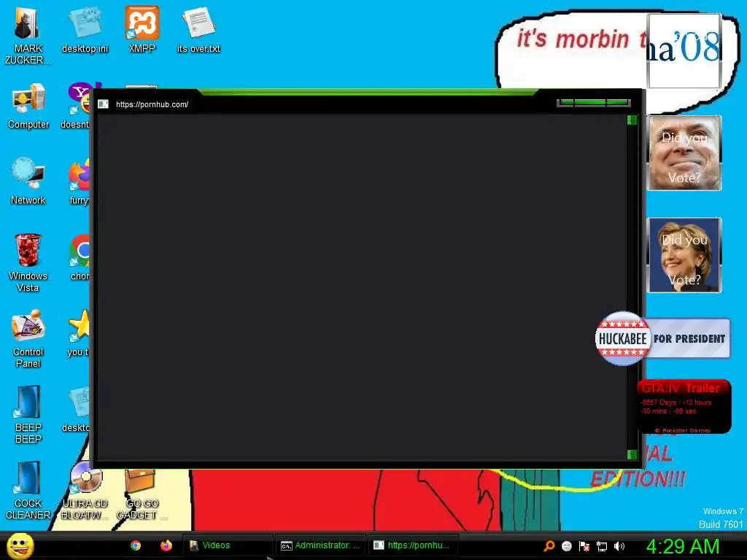Click the scrollbar down arrow in browser window
This screenshot has height=560, width=747.
pyautogui.click(x=632, y=455)
